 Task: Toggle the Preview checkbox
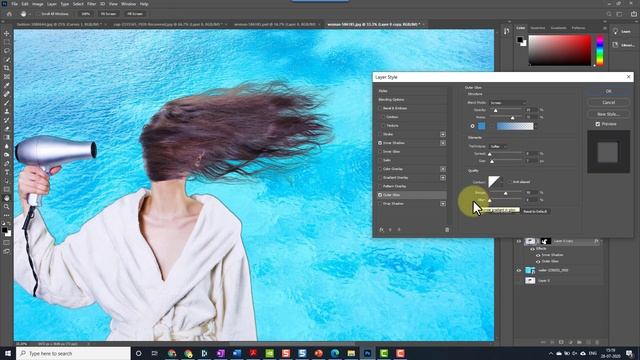pos(598,124)
